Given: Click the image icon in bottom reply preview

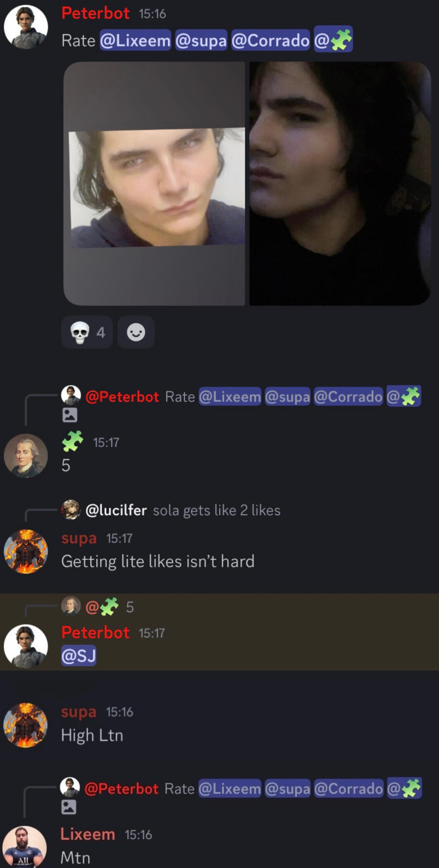Looking at the screenshot, I should (x=69, y=807).
